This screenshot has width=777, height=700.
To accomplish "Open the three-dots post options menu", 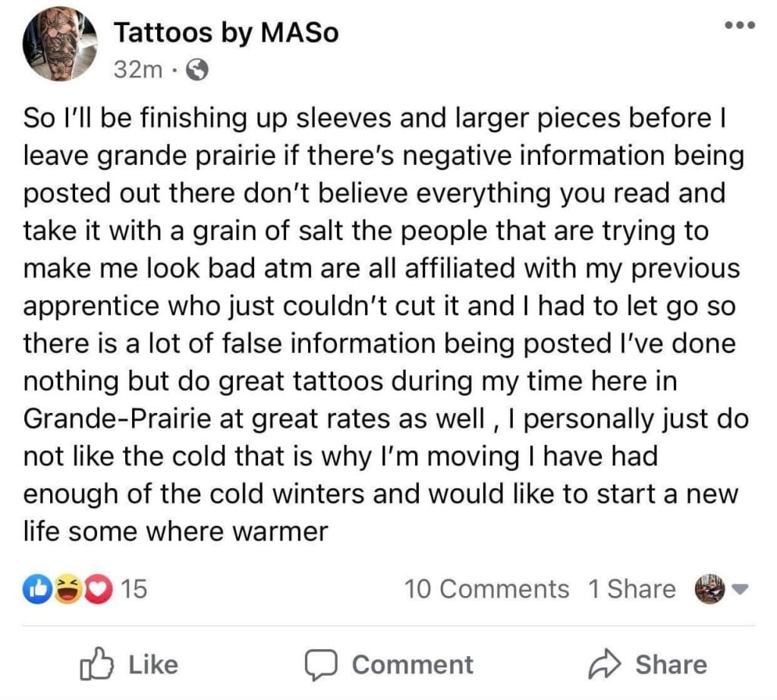I will [x=739, y=25].
